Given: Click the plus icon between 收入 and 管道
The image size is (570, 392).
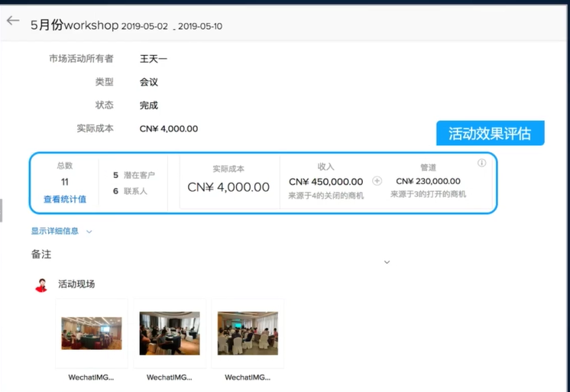Looking at the screenshot, I should [377, 181].
